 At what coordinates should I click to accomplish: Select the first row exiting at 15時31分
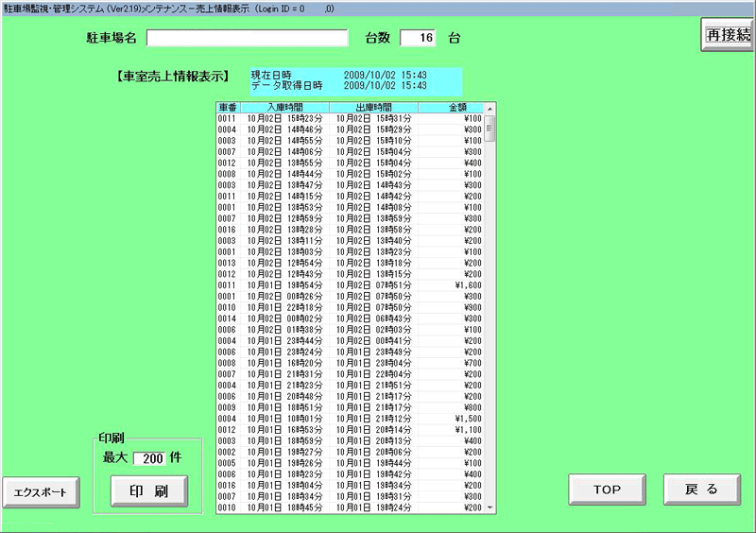(x=350, y=118)
